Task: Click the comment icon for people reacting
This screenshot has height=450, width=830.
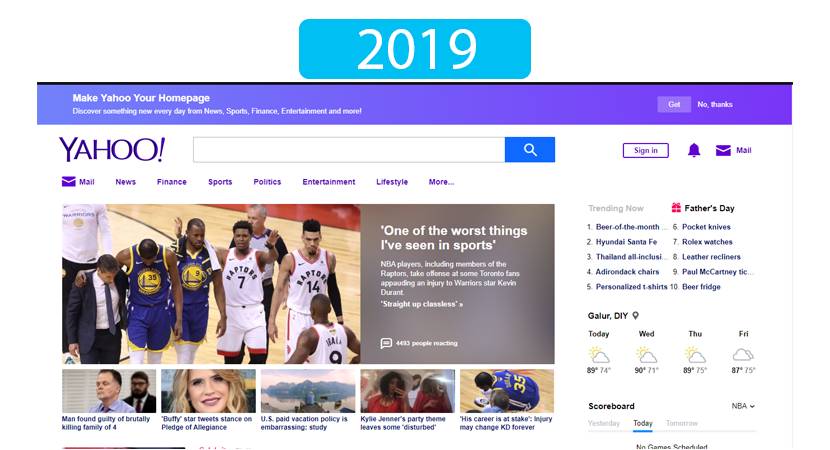Action: (x=386, y=343)
